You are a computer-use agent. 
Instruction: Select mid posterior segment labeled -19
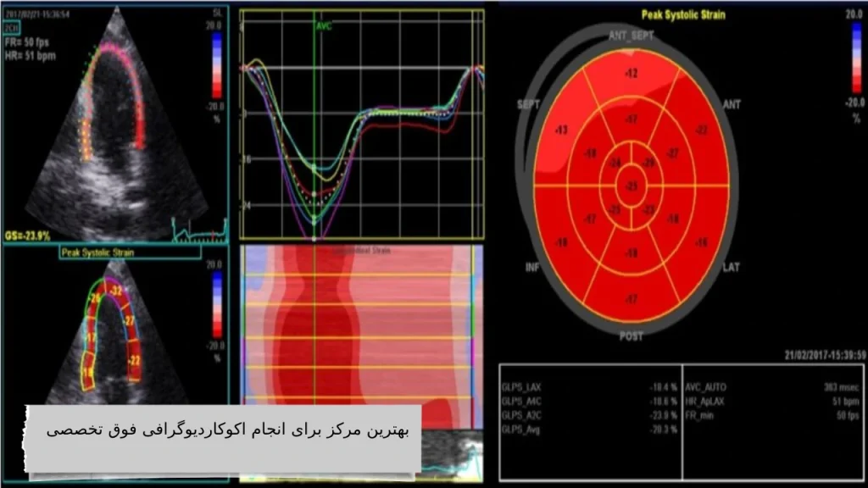click(x=632, y=253)
